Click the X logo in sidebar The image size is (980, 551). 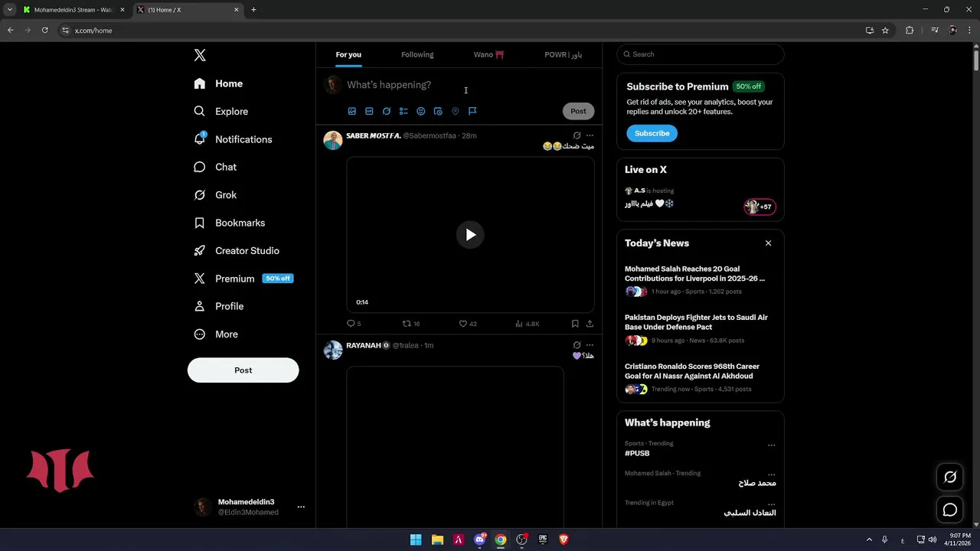[200, 55]
